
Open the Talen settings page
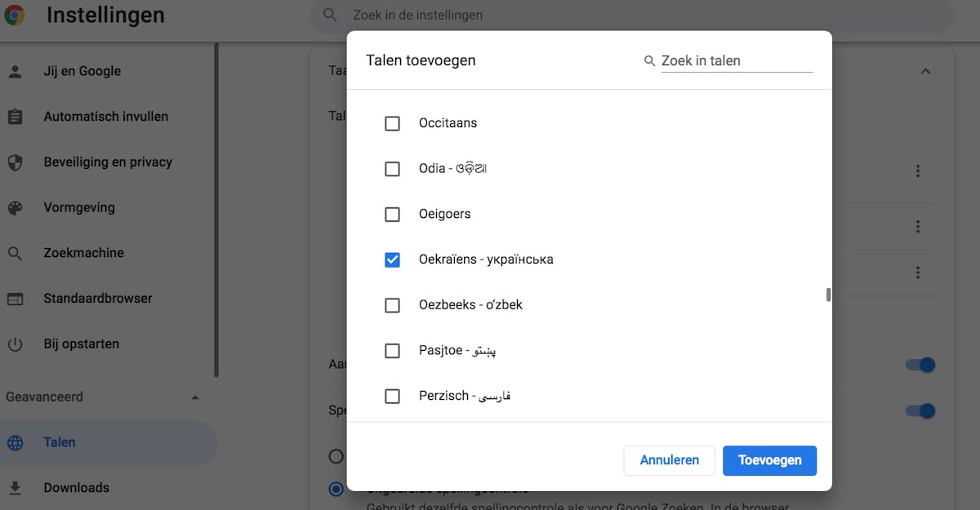click(60, 442)
